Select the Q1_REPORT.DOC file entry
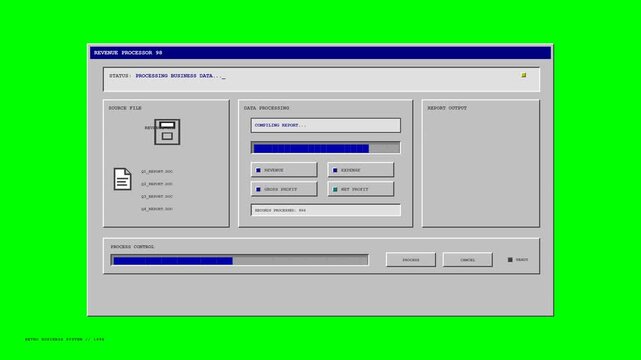This screenshot has width=641, height=360. [x=157, y=172]
